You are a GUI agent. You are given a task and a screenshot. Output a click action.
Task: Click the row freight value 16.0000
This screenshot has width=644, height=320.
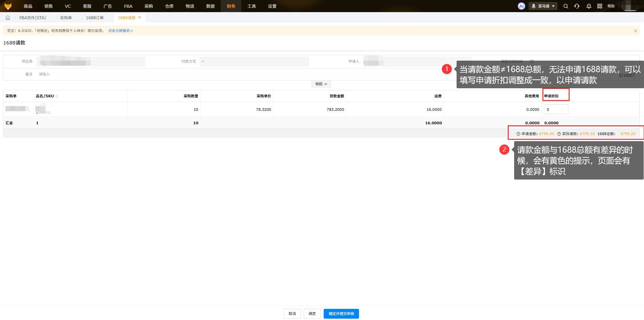point(434,109)
